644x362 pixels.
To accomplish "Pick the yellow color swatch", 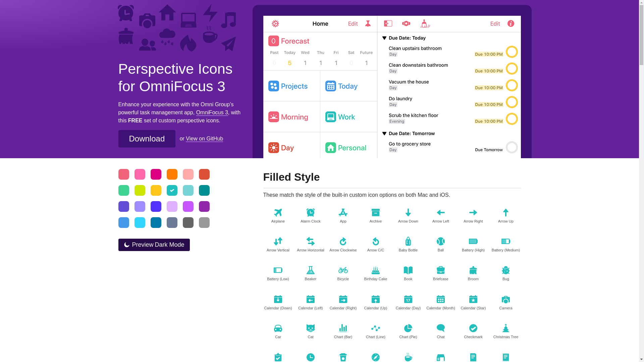I will click(156, 190).
